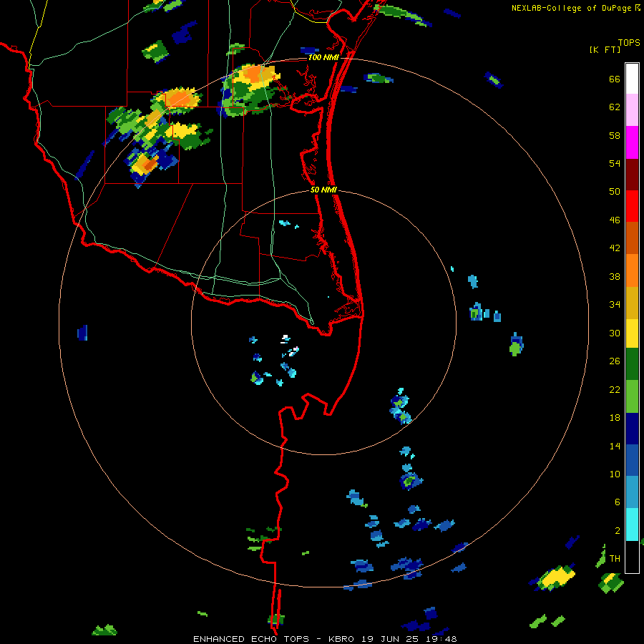The height and width of the screenshot is (644, 644).
Task: Click the "NEXLAB-College of DuPage" credit text
Action: [572, 8]
